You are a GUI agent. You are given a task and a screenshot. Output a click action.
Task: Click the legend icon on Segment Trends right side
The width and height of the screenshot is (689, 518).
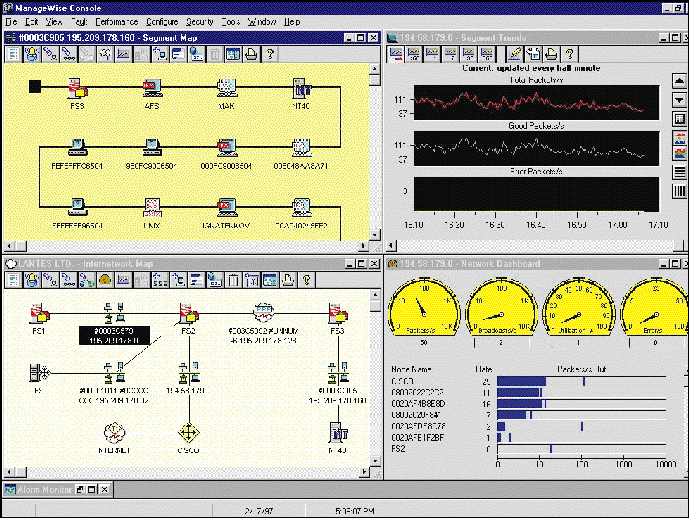click(x=679, y=119)
